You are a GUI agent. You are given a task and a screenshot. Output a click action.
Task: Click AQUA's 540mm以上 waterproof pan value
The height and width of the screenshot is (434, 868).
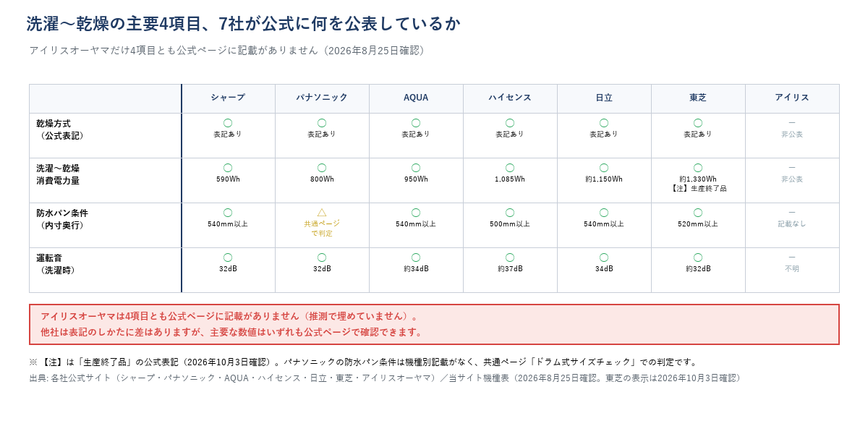416,224
